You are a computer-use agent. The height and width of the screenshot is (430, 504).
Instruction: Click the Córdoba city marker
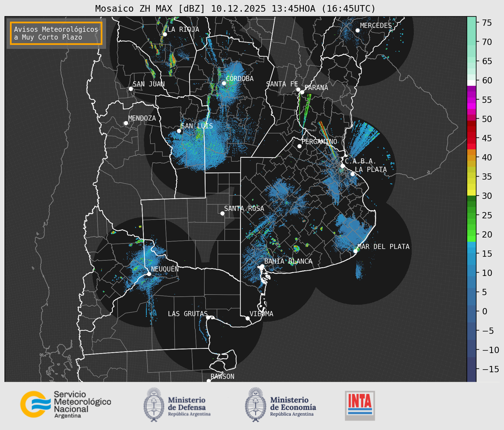(x=224, y=83)
